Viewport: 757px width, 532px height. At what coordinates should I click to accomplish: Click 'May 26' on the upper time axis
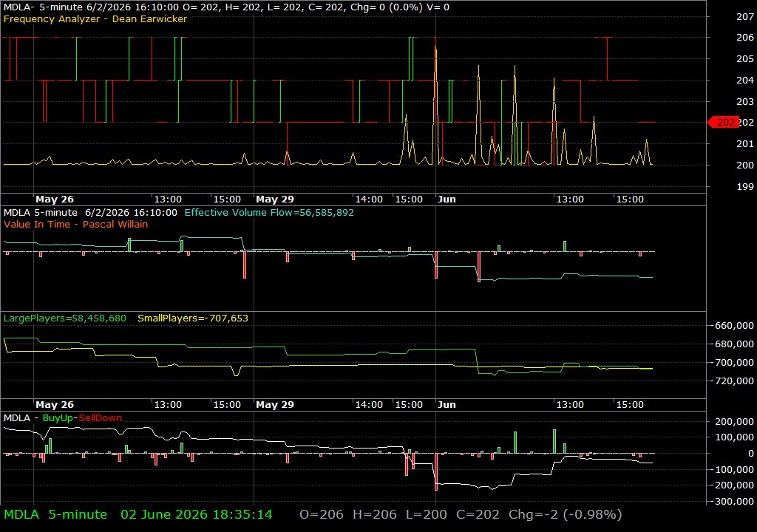(55, 199)
